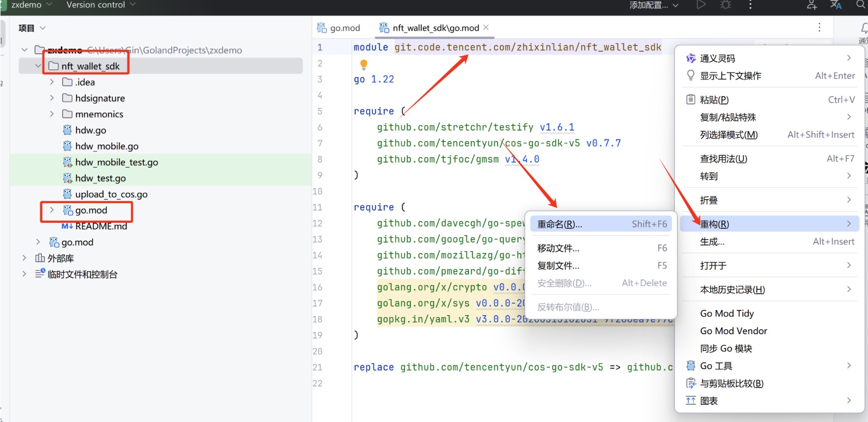The image size is (868, 422).
Task: Click the Run play icon in toolbar
Action: (701, 5)
